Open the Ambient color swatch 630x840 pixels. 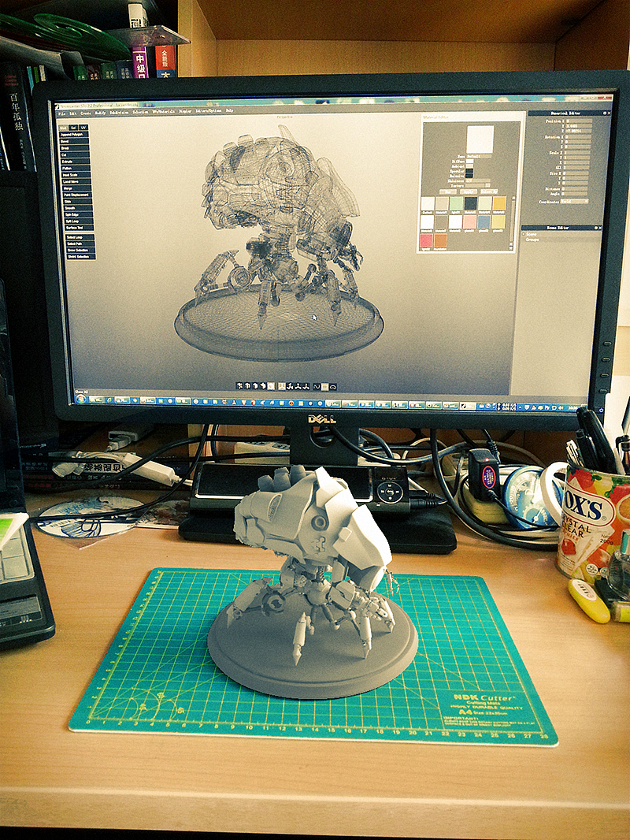[469, 166]
